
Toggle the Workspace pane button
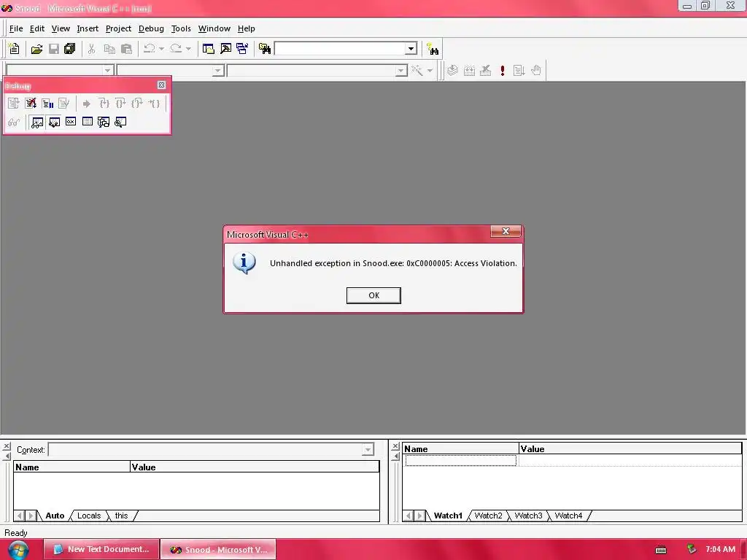[208, 49]
